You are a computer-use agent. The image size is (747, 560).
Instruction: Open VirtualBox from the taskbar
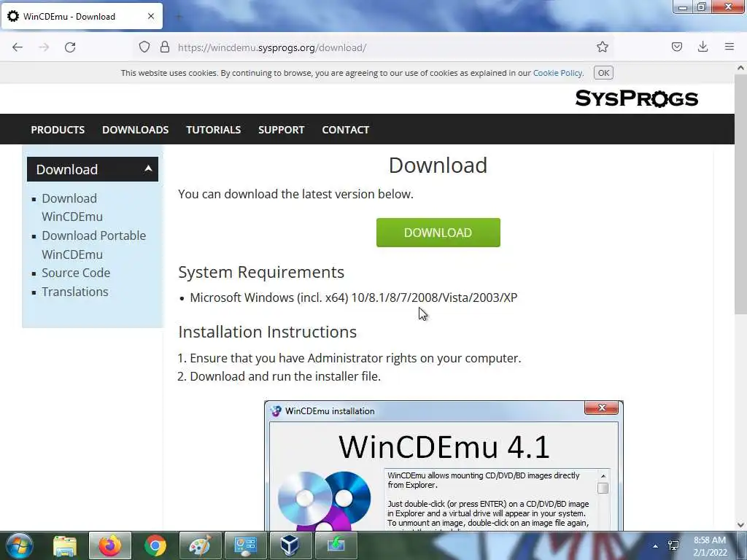(x=290, y=545)
